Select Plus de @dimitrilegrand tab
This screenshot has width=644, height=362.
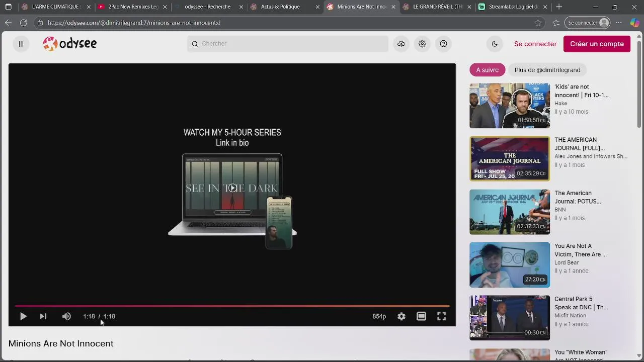pyautogui.click(x=547, y=70)
